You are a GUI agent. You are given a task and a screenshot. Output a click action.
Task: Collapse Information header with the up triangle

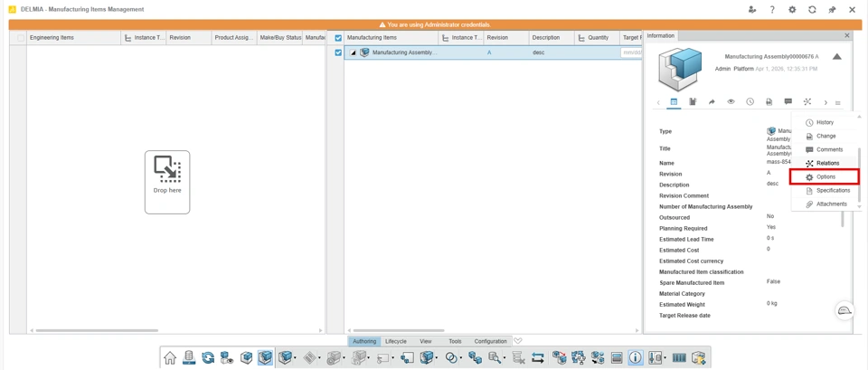coord(837,56)
